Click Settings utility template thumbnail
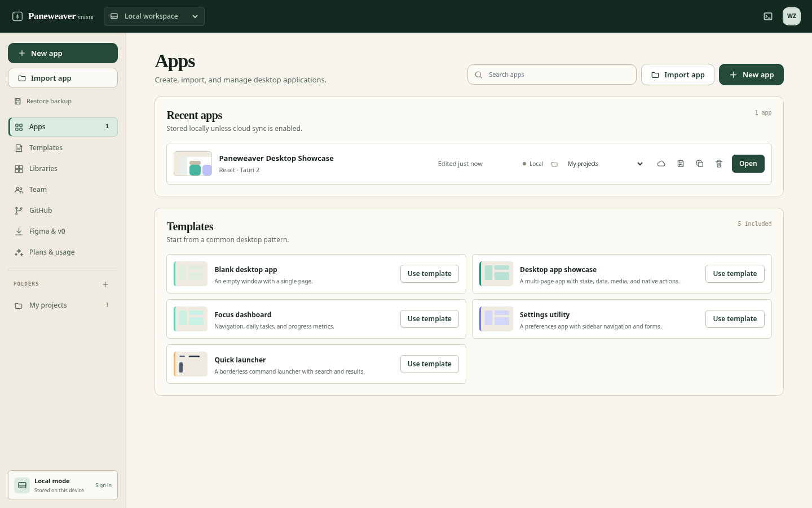The width and height of the screenshot is (812, 508). [496, 319]
